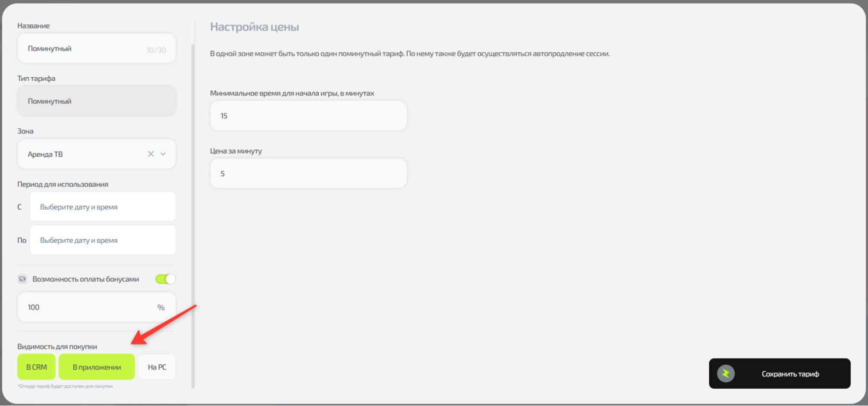Open the start date picker labeled С
The width and height of the screenshot is (868, 406).
coord(102,207)
